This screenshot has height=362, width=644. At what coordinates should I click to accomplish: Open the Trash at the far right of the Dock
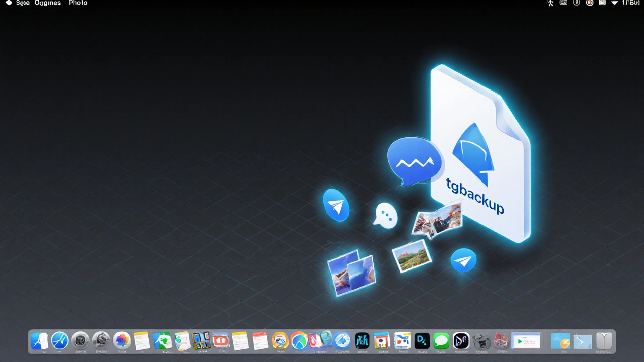pyautogui.click(x=604, y=341)
